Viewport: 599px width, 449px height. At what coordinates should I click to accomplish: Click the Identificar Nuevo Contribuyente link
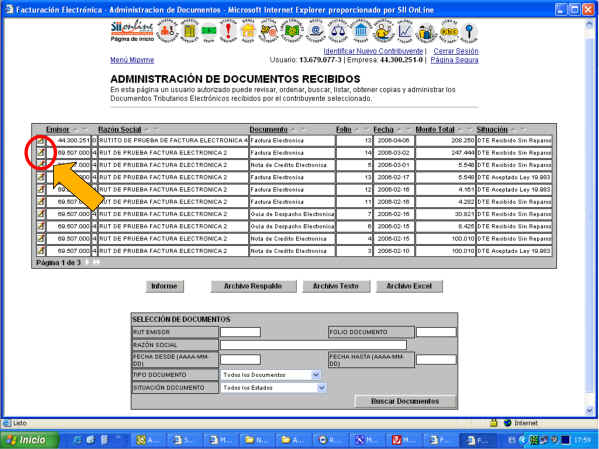(373, 51)
